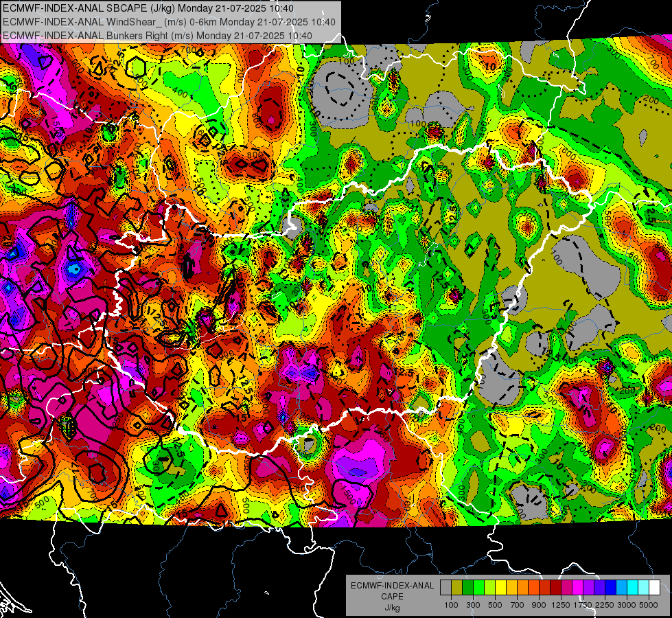Click the CAPE label in the legend

click(x=392, y=596)
